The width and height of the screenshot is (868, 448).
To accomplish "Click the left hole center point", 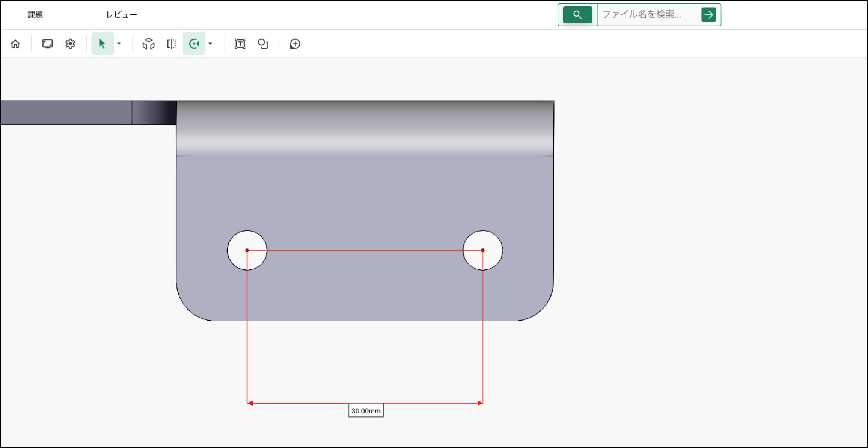I will pyautogui.click(x=247, y=250).
